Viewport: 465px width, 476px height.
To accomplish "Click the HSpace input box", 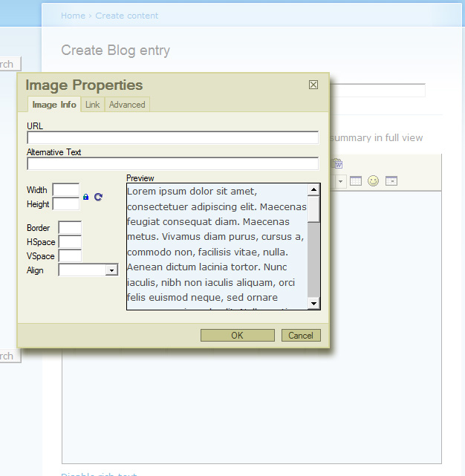I will click(x=70, y=241).
